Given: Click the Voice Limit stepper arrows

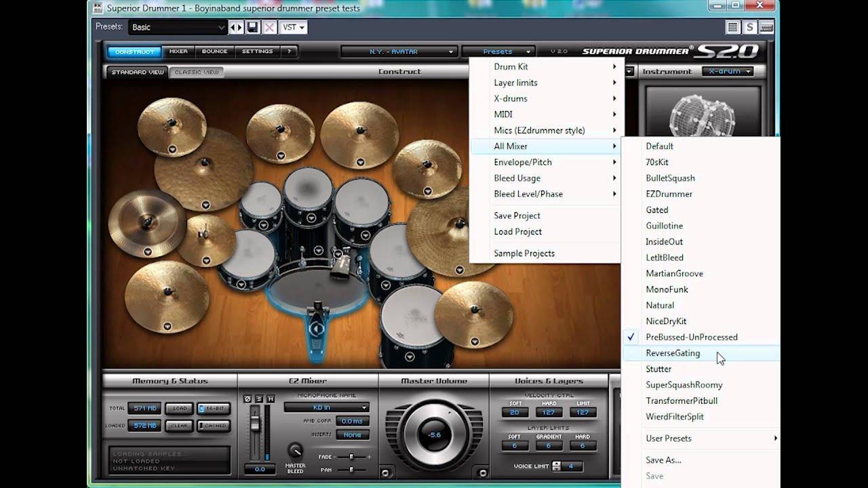Looking at the screenshot, I should click(x=557, y=466).
